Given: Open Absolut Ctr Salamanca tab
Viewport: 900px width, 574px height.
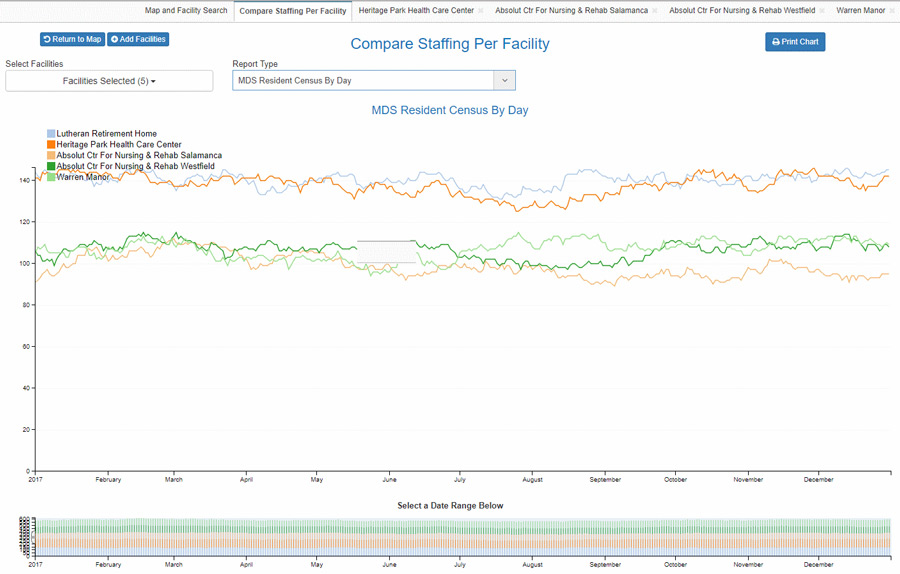Looking at the screenshot, I should 572,10.
